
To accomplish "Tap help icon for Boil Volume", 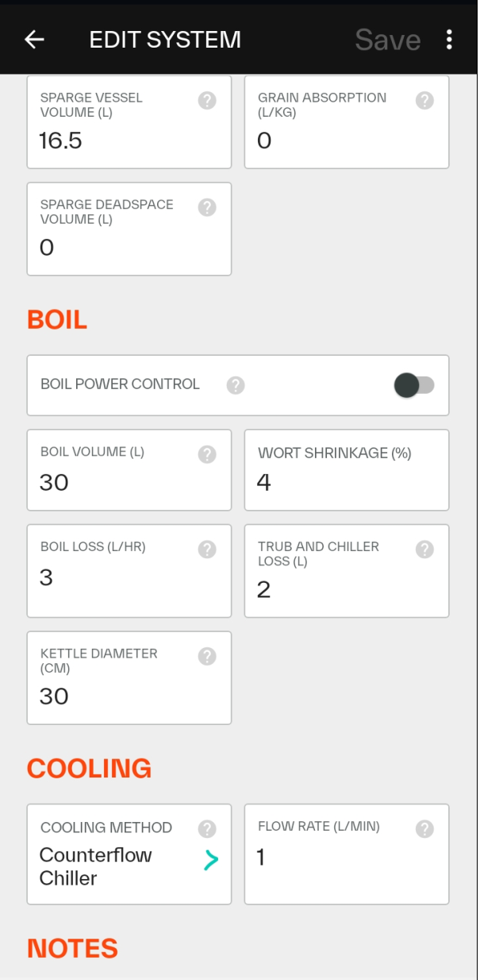I will 207,454.
